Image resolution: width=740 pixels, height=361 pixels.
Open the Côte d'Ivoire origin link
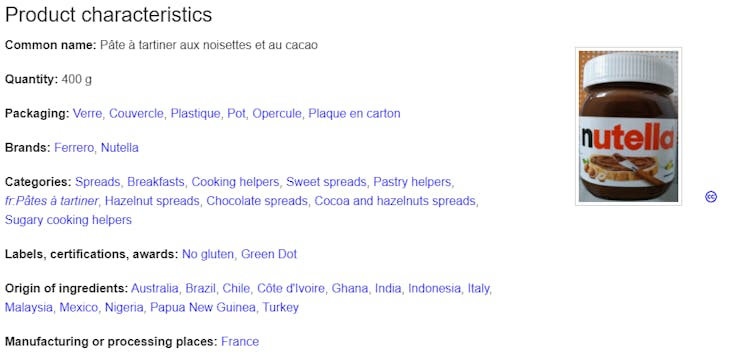click(x=291, y=288)
